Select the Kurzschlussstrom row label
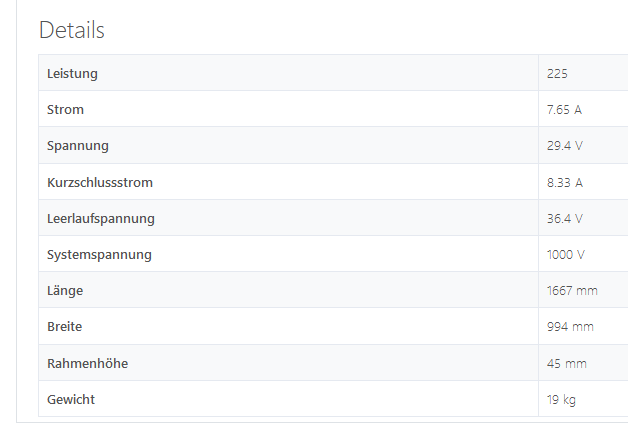The width and height of the screenshot is (628, 431). [100, 183]
